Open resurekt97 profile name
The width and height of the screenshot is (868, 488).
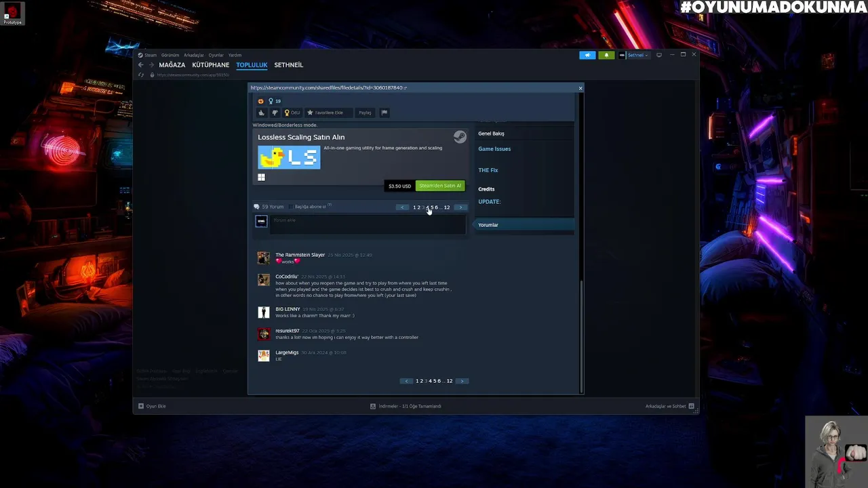(x=288, y=331)
